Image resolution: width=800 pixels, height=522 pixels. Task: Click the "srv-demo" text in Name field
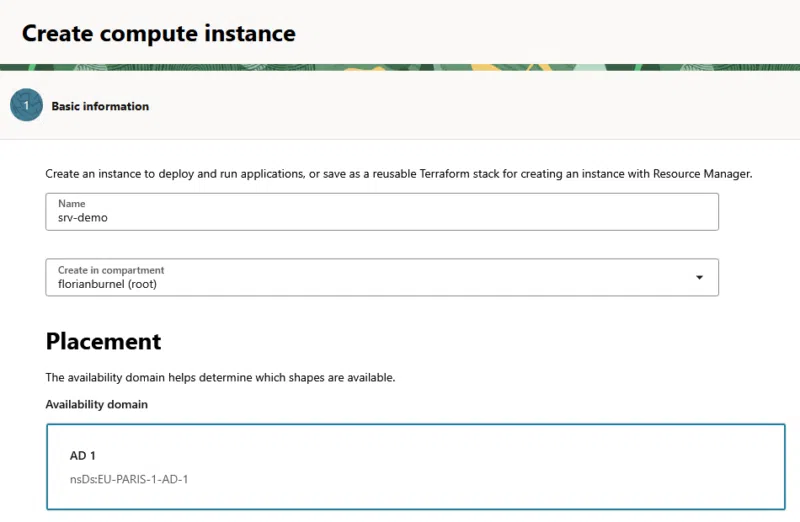[x=82, y=218]
